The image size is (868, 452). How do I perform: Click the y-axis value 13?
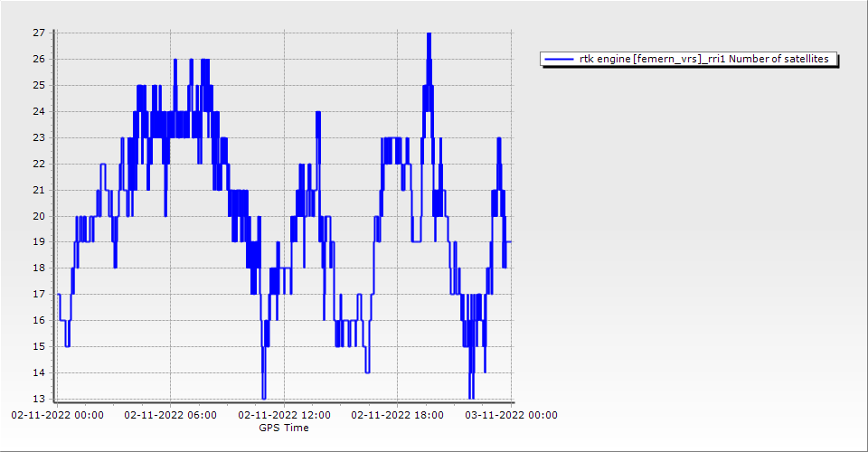39,399
